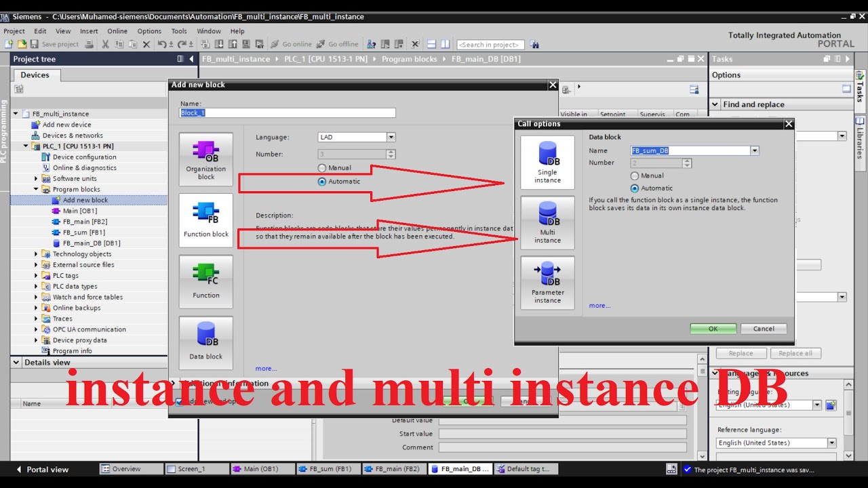Select Manual number in Call options
The height and width of the screenshot is (488, 868).
coord(635,176)
